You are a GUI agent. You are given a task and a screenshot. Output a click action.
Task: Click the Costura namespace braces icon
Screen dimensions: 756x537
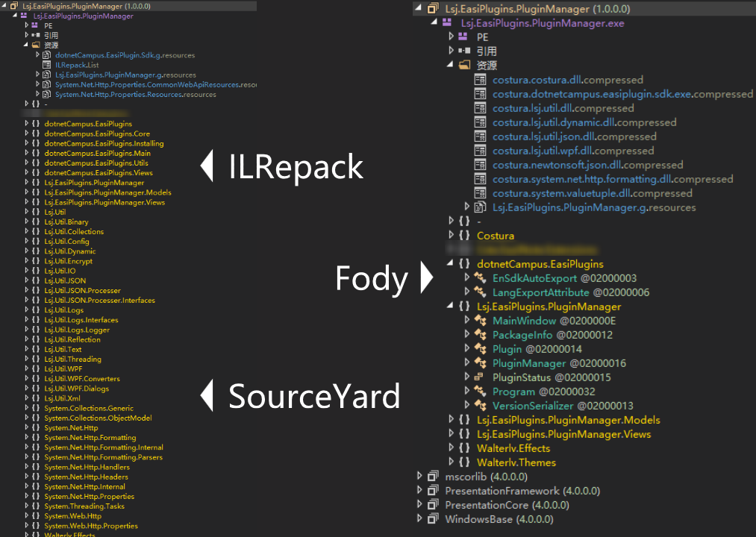click(464, 236)
